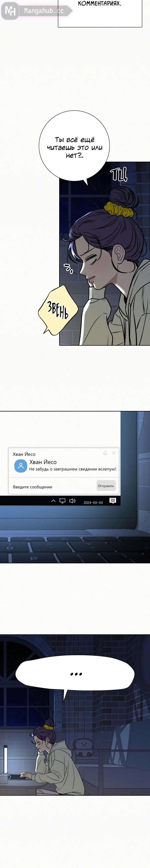Viewport: 150px width, 868px height.
Task: Open the message about tomorrow's blind date
Action: pyautogui.click(x=73, y=469)
